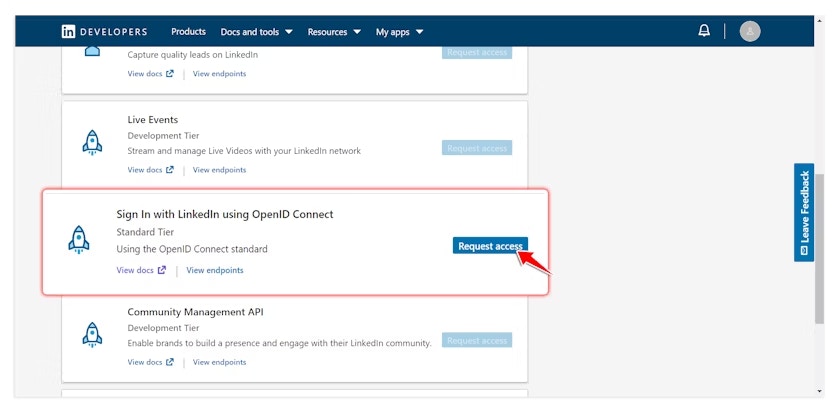Image resolution: width=840 pixels, height=412 pixels.
Task: Click Capture quality leads on LinkedIn text
Action: (x=193, y=55)
